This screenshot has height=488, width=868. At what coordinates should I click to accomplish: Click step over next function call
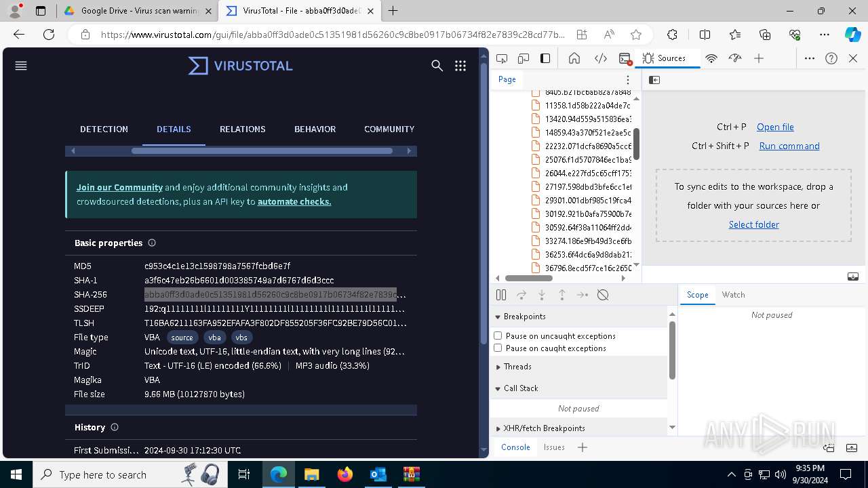click(x=521, y=295)
